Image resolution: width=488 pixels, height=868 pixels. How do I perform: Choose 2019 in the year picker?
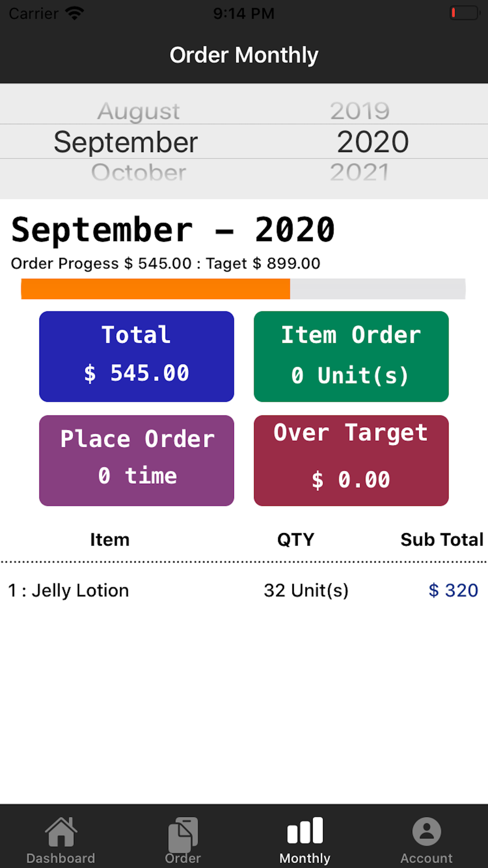tap(360, 111)
